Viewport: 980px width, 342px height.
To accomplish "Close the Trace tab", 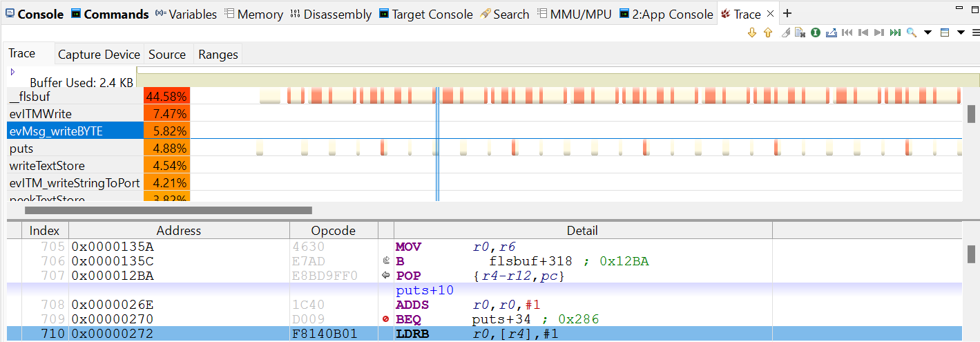I will (x=771, y=14).
